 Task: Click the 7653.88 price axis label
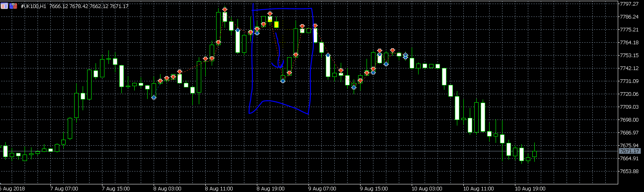point(630,171)
